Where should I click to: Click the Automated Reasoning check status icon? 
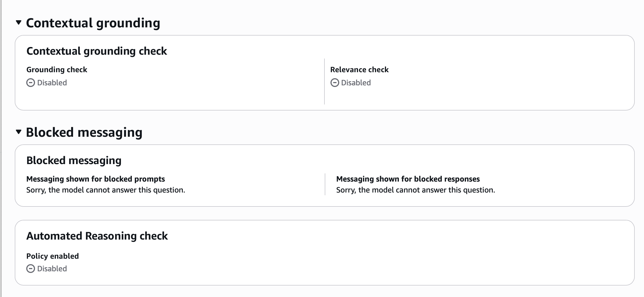pyautogui.click(x=30, y=269)
